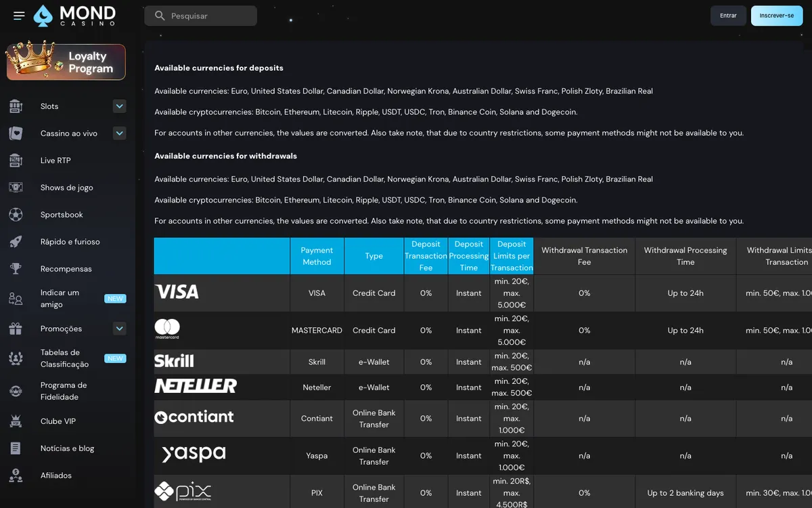The width and height of the screenshot is (812, 508).
Task: Click the Promoções gift icon
Action: 16,329
